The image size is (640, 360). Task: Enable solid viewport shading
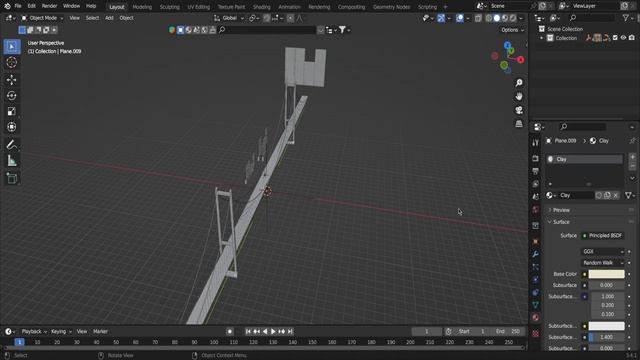click(497, 18)
